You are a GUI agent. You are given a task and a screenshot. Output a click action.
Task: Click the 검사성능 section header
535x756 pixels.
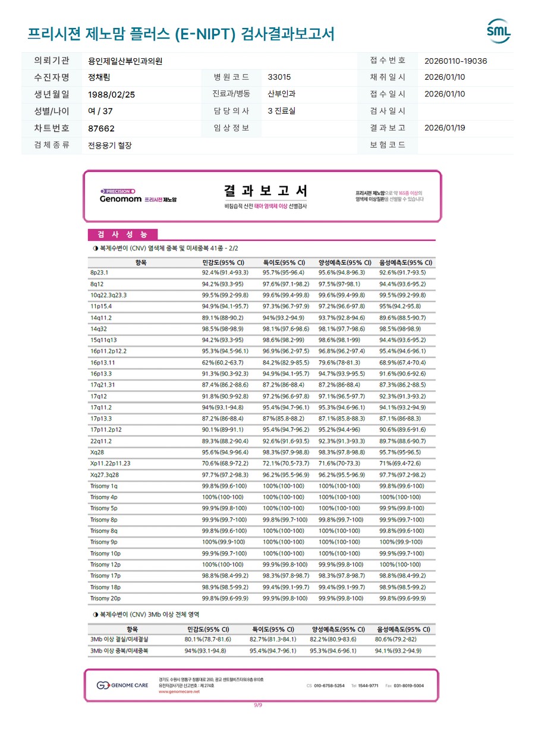123,234
